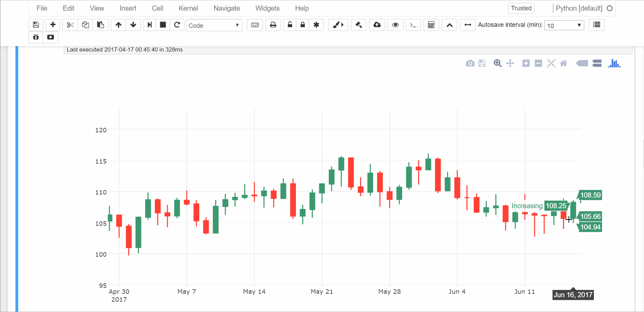This screenshot has width=644, height=312.
Task: Click the chevron-up collapse button in toolbar
Action: 449,25
